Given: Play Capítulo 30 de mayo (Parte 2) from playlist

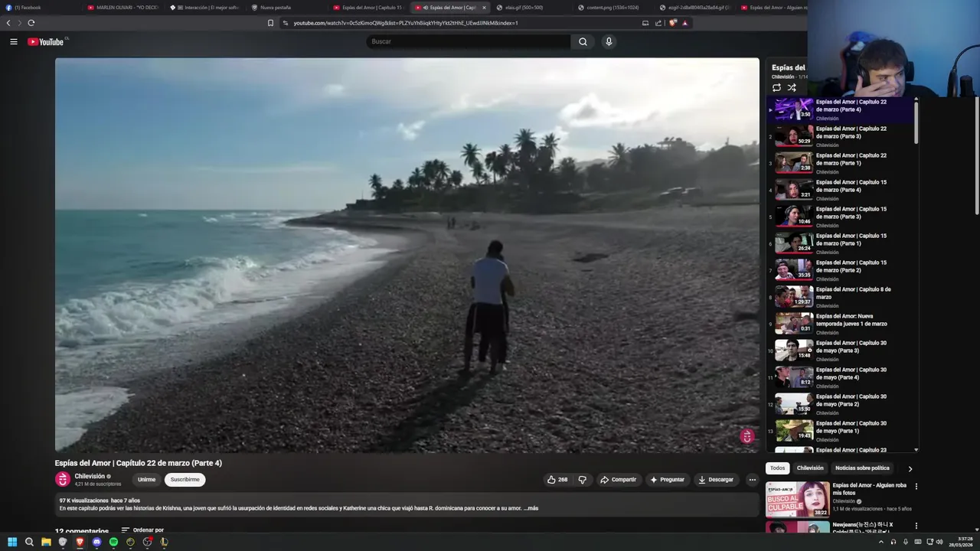Looking at the screenshot, I should 842,404.
